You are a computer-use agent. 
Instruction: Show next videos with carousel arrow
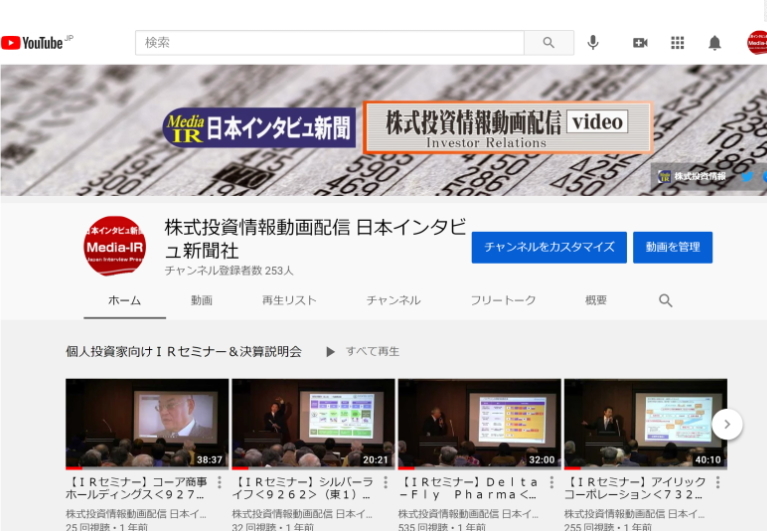[x=727, y=424]
